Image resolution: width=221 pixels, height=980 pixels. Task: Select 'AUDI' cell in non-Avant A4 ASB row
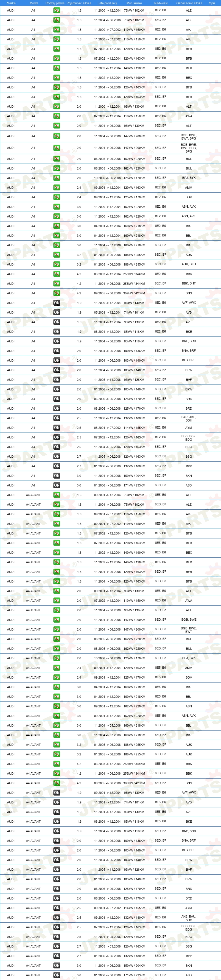click(11, 485)
